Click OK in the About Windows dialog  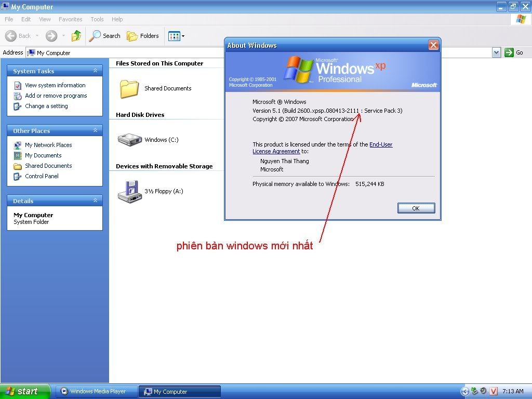coord(416,208)
